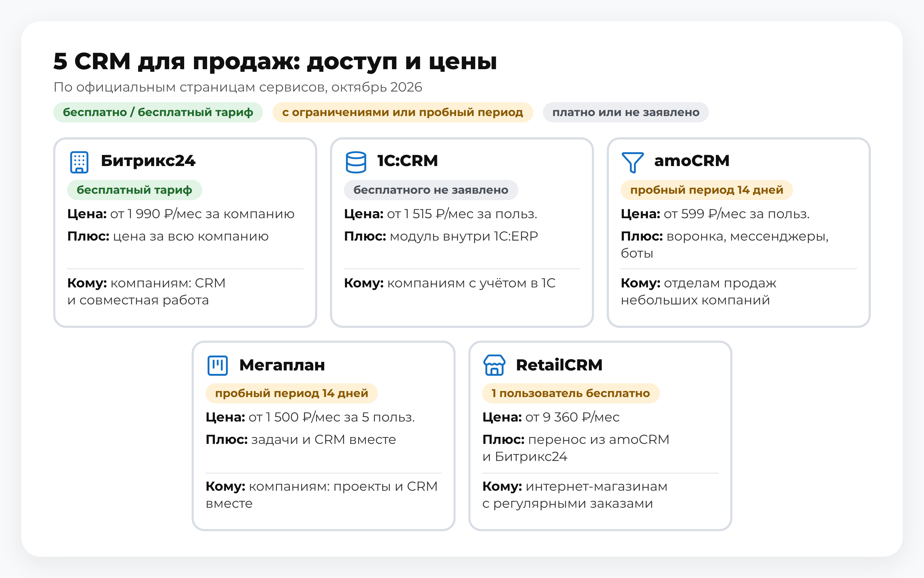
Task: Click the price 'от 599 ₽/мес за польз.'
Action: (736, 214)
